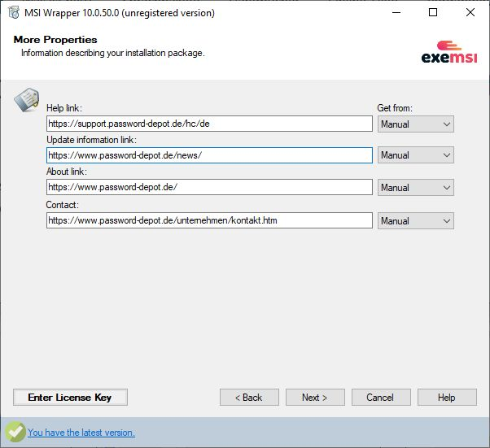Click into the Help link URL field
This screenshot has height=448, width=490.
pyautogui.click(x=209, y=124)
